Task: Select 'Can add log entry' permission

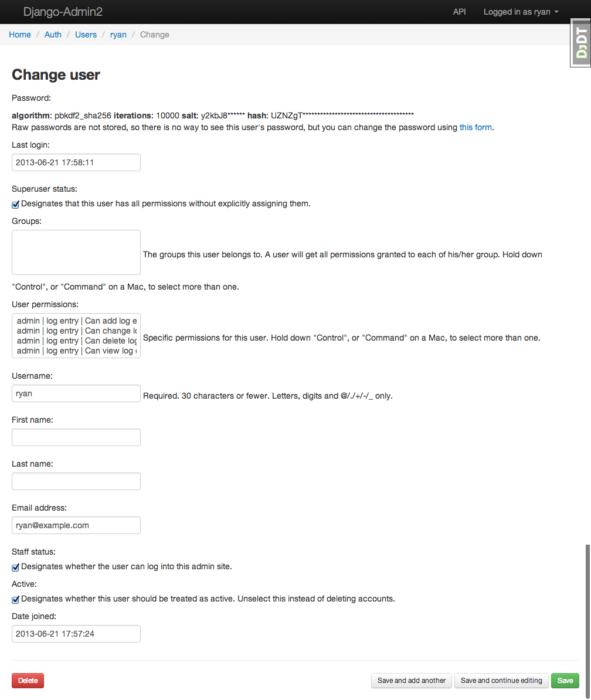Action: pos(76,321)
